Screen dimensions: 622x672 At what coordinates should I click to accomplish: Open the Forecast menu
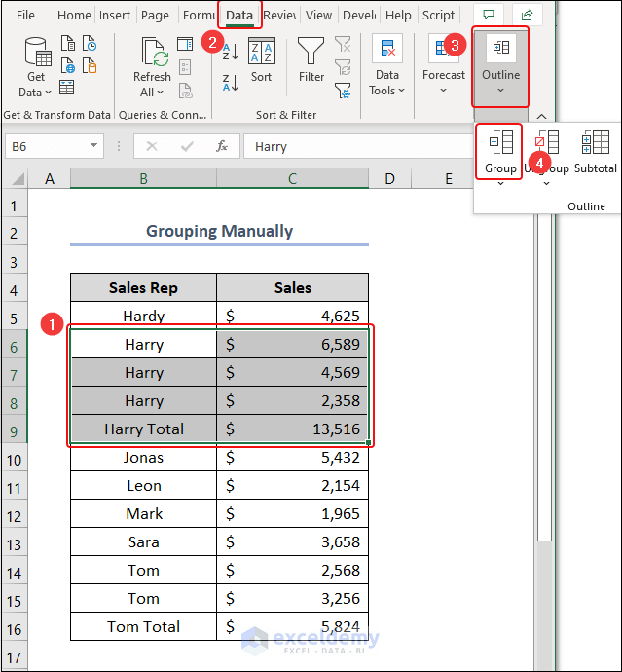click(x=443, y=64)
